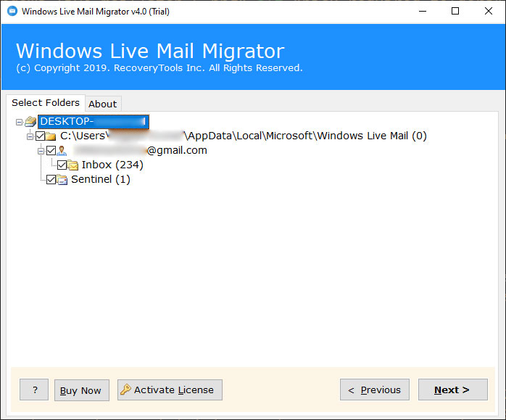Close the Windows Live Mail Migrator window
The width and height of the screenshot is (506, 420).
tap(489, 12)
